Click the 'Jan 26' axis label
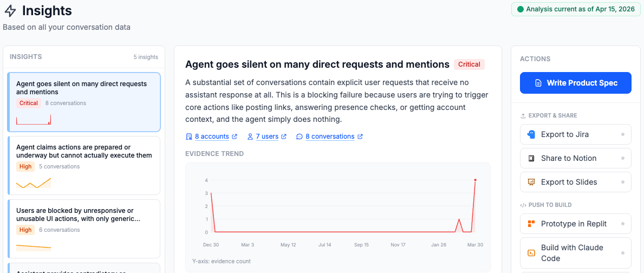This screenshot has width=644, height=273. 439,245
